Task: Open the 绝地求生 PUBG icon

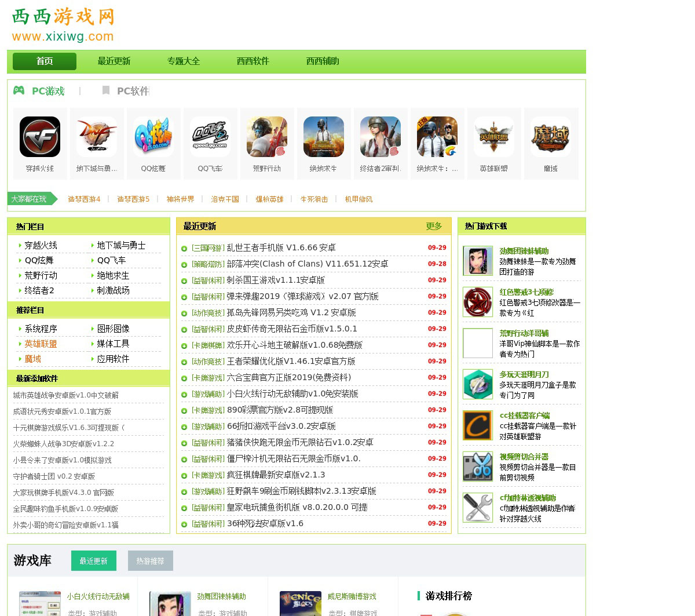Action: tap(324, 137)
